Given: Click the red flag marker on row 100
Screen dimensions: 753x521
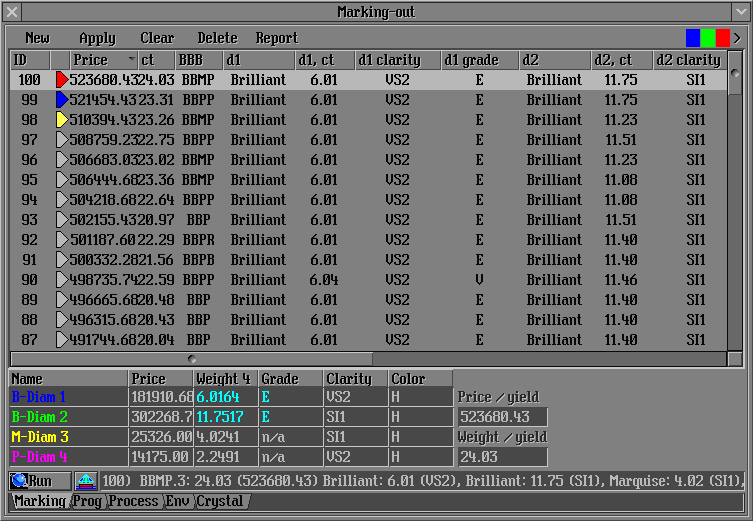Looking at the screenshot, I should (x=61, y=80).
